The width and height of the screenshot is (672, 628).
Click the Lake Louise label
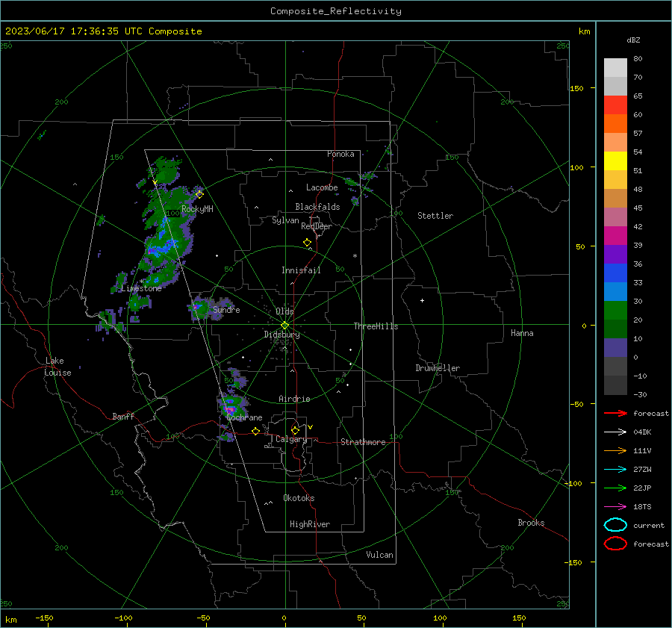point(57,367)
